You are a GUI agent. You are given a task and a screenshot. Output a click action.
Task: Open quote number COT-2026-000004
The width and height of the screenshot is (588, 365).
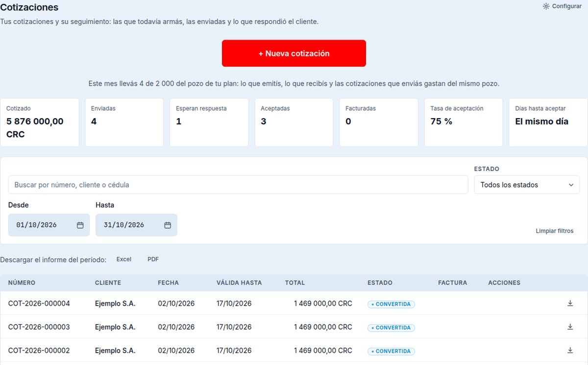click(x=39, y=303)
